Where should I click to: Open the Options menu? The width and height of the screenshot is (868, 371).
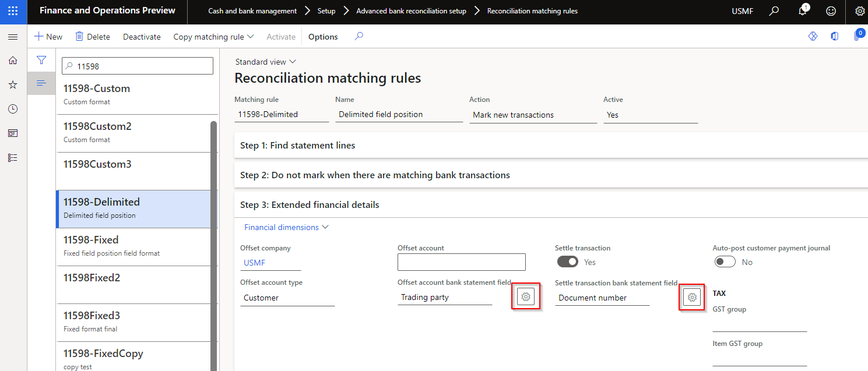[323, 36]
